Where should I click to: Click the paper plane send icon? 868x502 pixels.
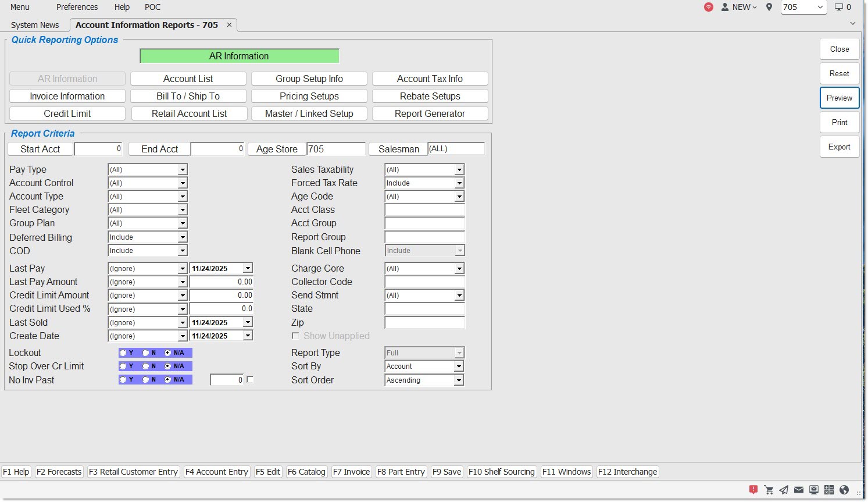[784, 490]
